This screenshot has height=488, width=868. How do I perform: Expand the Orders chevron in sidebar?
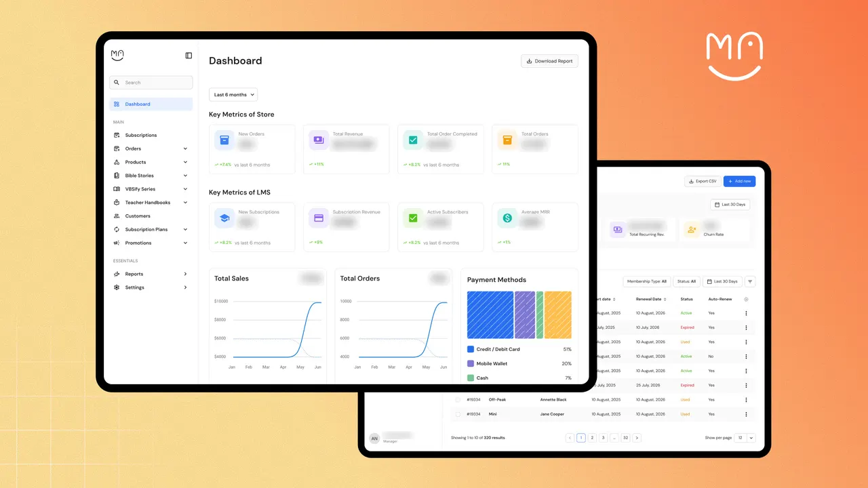click(185, 148)
